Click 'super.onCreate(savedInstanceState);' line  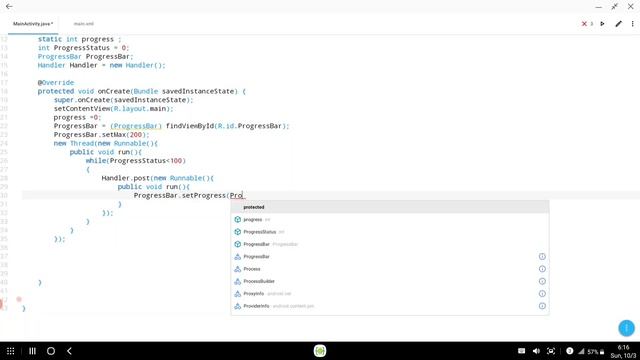tap(123, 100)
